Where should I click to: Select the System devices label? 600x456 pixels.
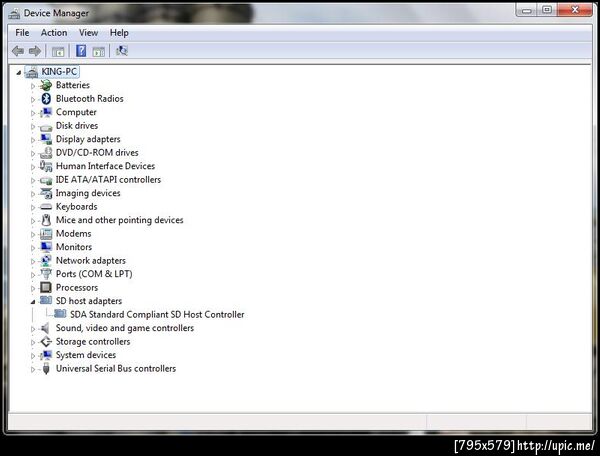(86, 355)
